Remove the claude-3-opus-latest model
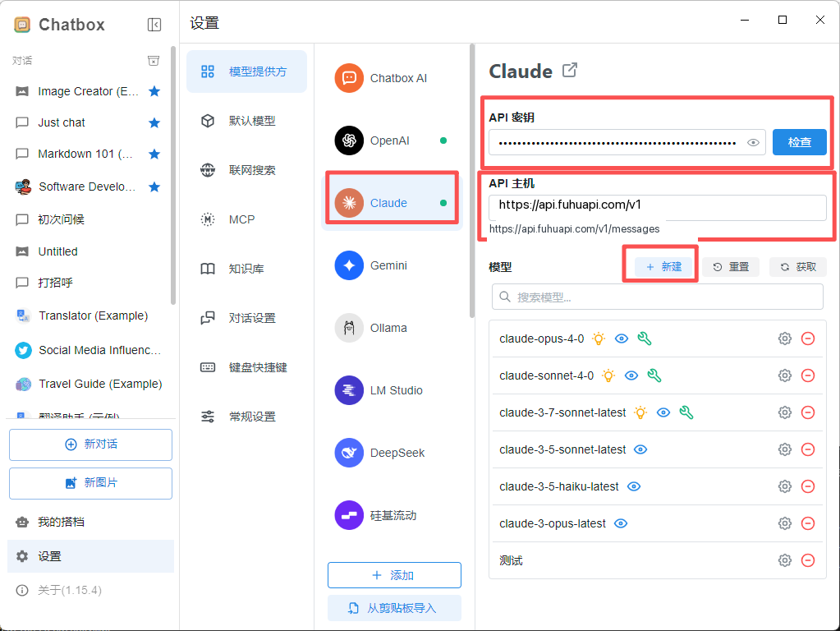Screen dimensions: 840x631 pyautogui.click(x=808, y=523)
